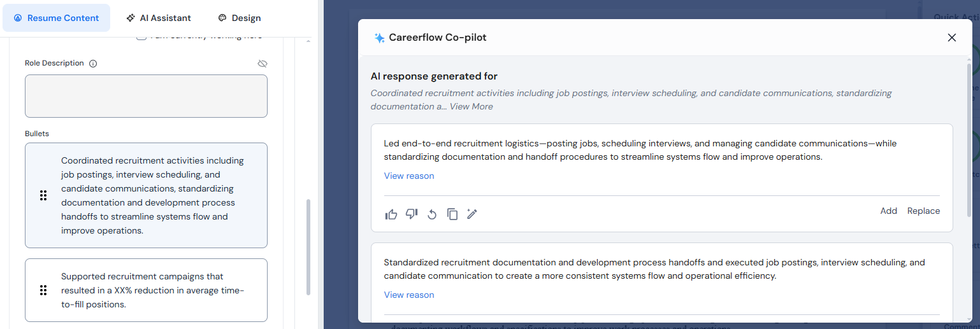Add the first AI response as bullet

(x=888, y=211)
